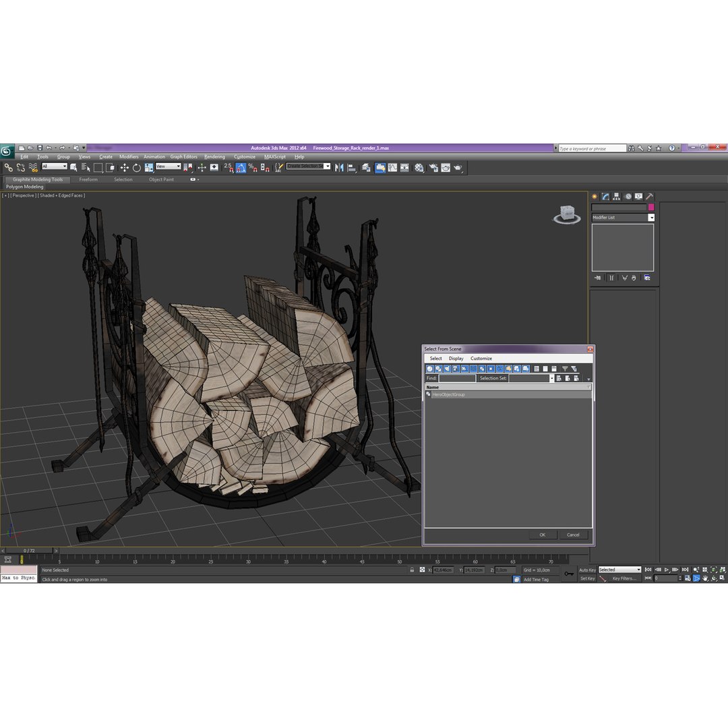Toggle selection lock in status bar
Image resolution: width=728 pixels, height=728 pixels.
412,570
